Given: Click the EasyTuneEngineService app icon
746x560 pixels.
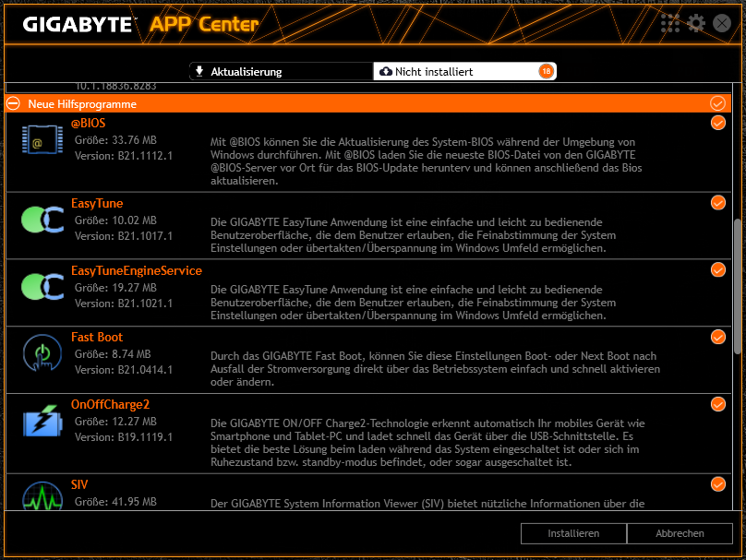Looking at the screenshot, I should click(x=42, y=287).
